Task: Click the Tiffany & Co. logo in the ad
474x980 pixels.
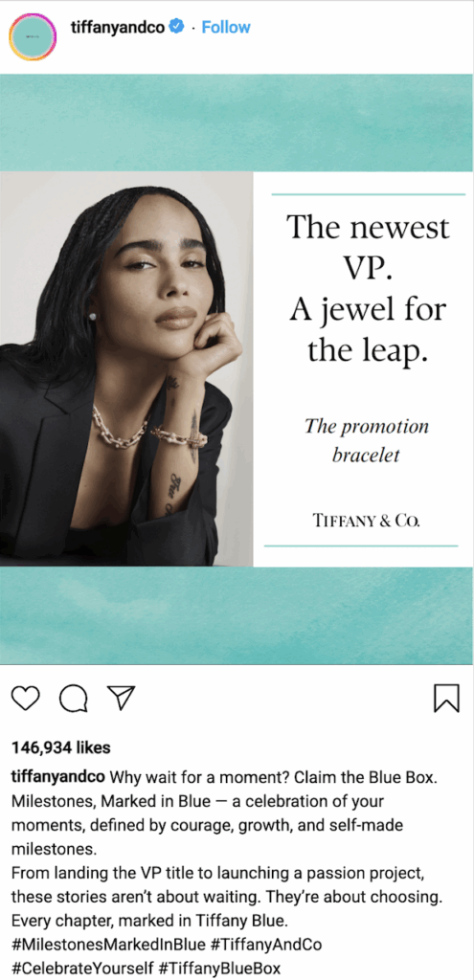Action: (x=367, y=520)
